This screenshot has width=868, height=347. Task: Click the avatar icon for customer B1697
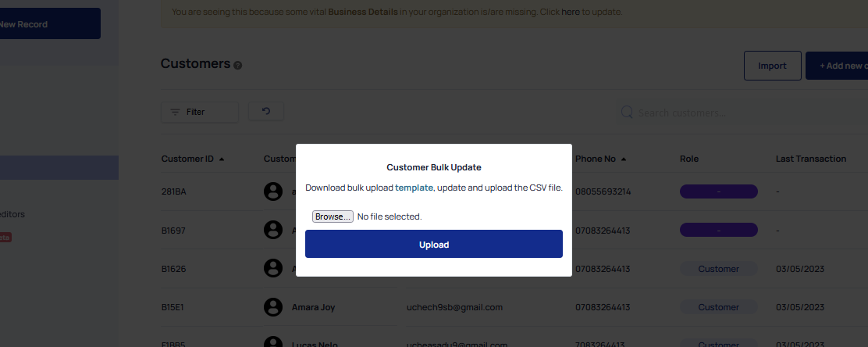click(x=273, y=230)
